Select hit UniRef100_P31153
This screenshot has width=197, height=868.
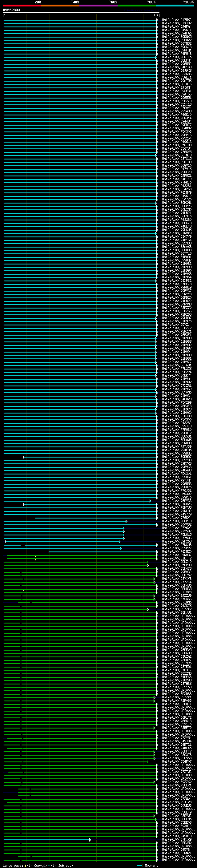(x=177, y=687)
